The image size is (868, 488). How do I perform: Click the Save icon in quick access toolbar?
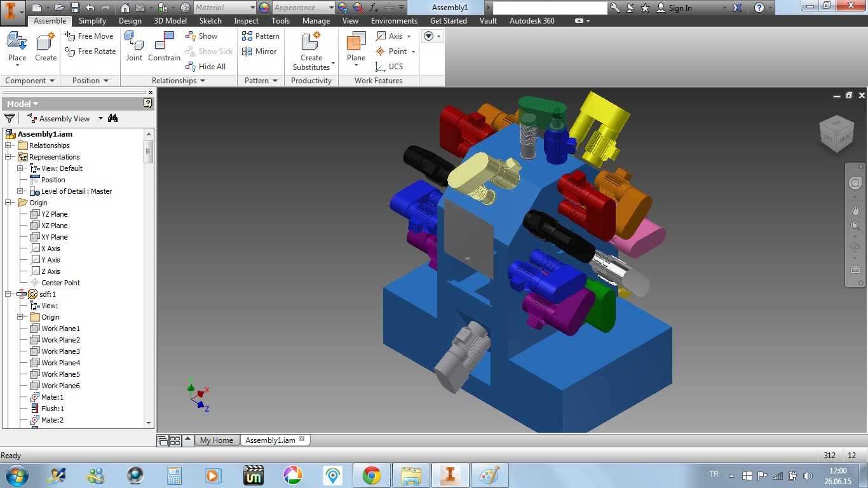pyautogui.click(x=75, y=8)
